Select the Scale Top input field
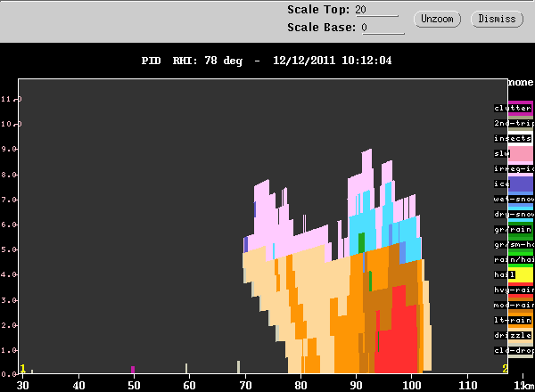The image size is (535, 392). (x=376, y=10)
